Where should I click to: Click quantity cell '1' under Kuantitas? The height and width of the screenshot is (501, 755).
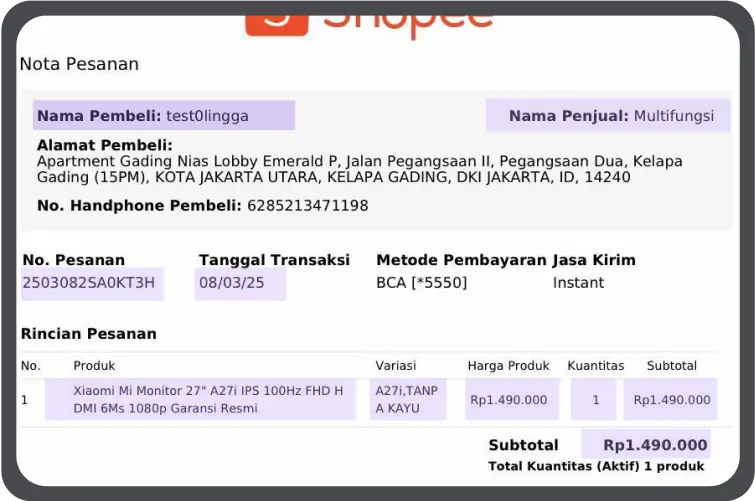(x=596, y=400)
